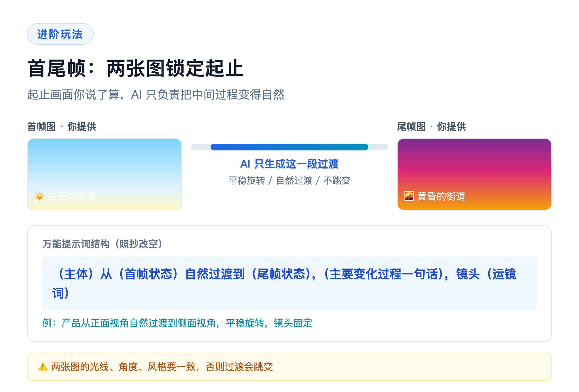Click the subtitle 起止画面你说了算

tap(156, 95)
